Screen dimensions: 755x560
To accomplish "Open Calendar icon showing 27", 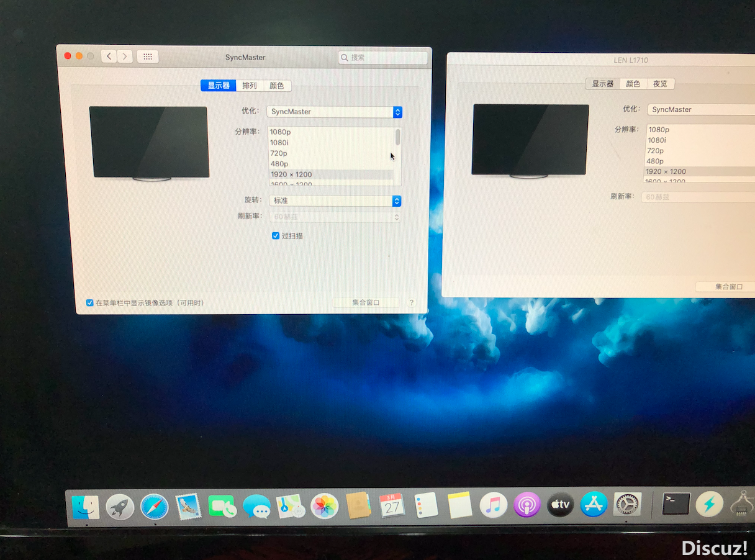I will pos(392,505).
